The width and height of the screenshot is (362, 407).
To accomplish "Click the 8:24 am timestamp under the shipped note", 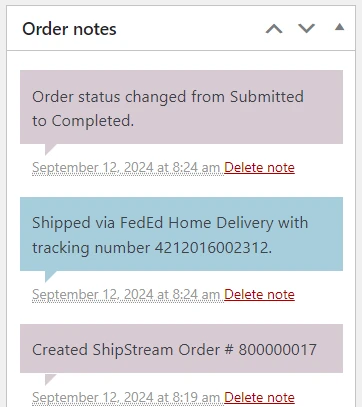I will (126, 294).
